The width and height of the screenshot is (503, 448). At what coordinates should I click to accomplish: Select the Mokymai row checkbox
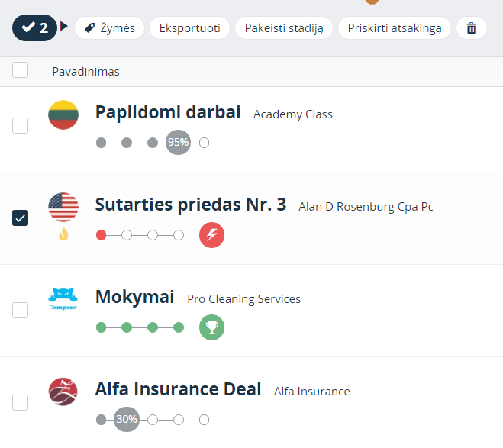20,310
